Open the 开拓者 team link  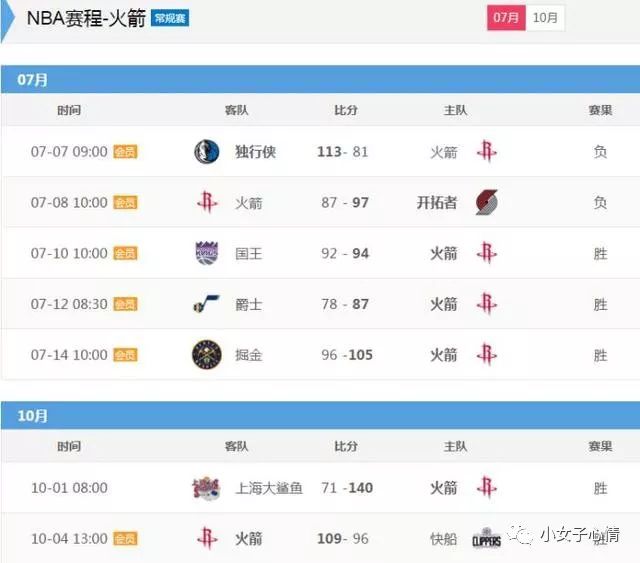click(437, 203)
